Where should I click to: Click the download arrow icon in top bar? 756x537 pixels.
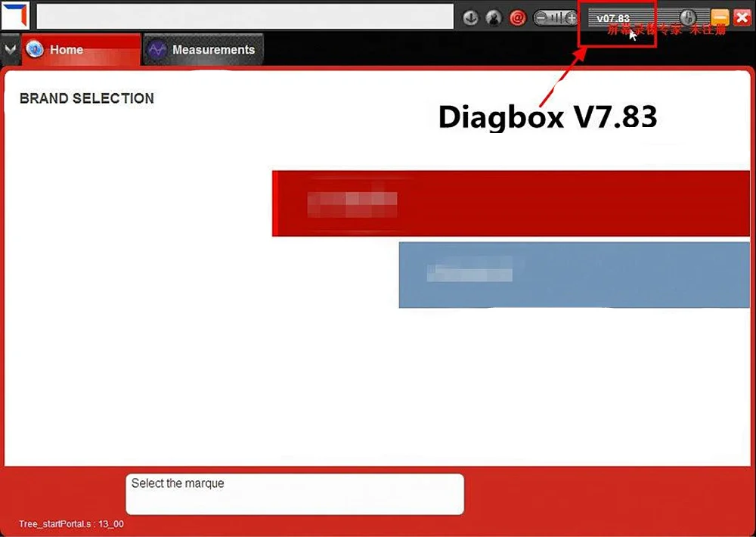coord(470,18)
